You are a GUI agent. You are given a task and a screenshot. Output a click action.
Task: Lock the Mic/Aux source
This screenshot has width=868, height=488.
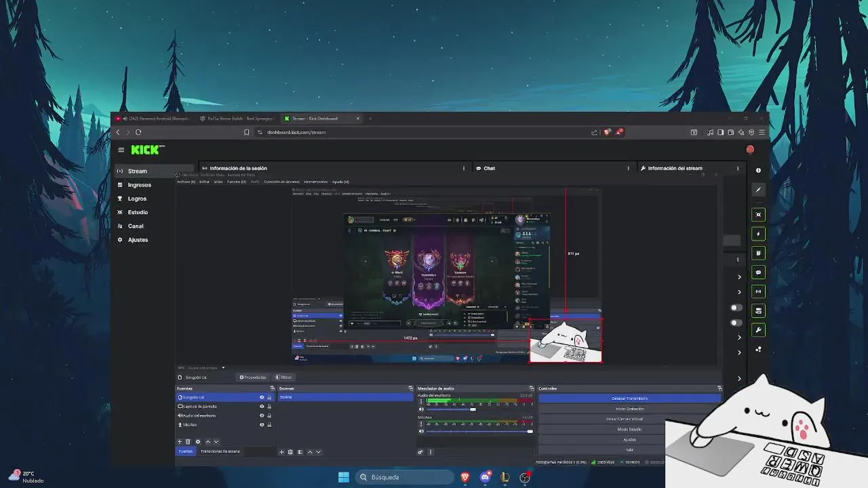click(269, 425)
